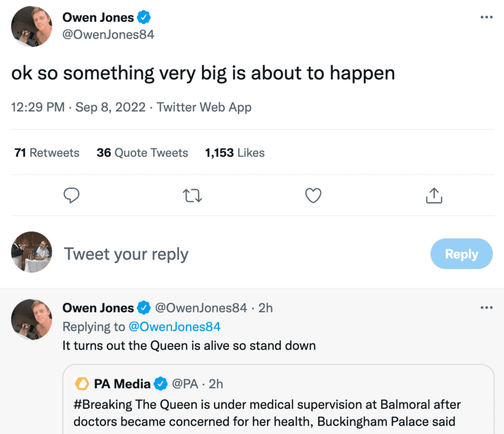Click verified badge beside top Owen Jones name
504x434 pixels.
tap(144, 18)
